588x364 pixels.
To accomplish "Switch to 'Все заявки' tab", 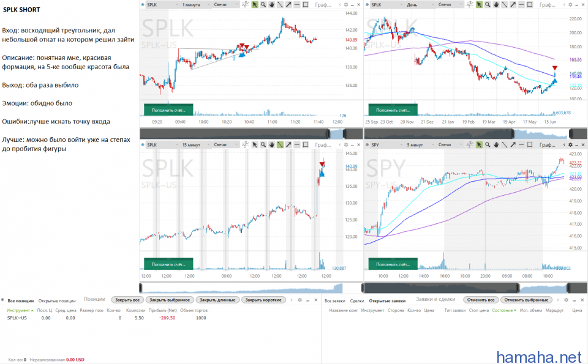I will 335,301.
